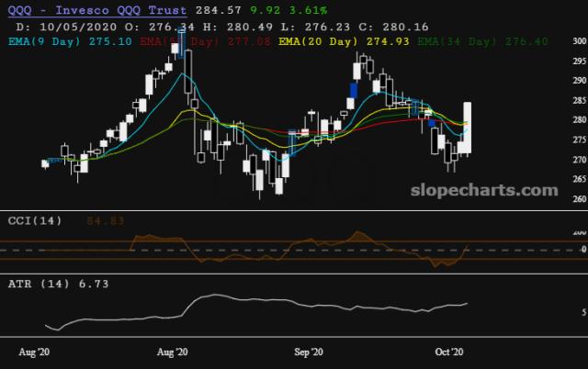This screenshot has width=588, height=369.
Task: Click the 295 price axis label
Action: click(580, 61)
